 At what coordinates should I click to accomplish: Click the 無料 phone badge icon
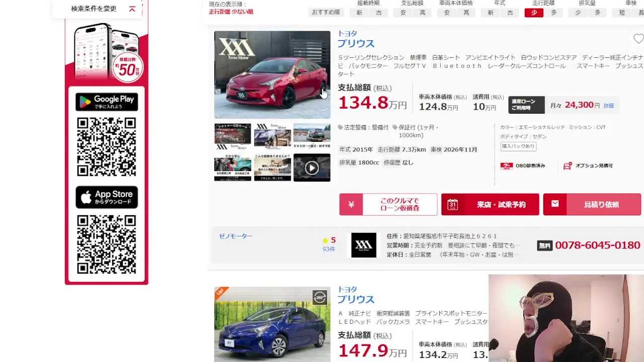tap(545, 245)
